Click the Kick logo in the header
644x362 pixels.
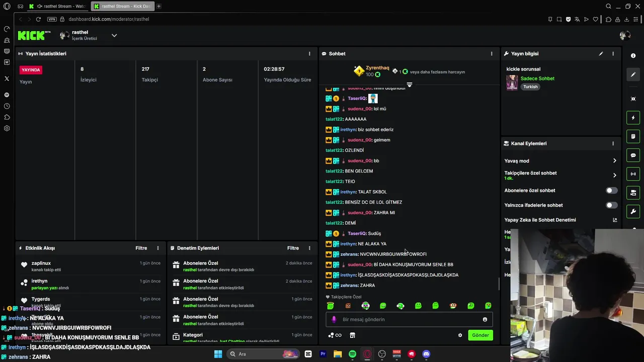(34, 35)
